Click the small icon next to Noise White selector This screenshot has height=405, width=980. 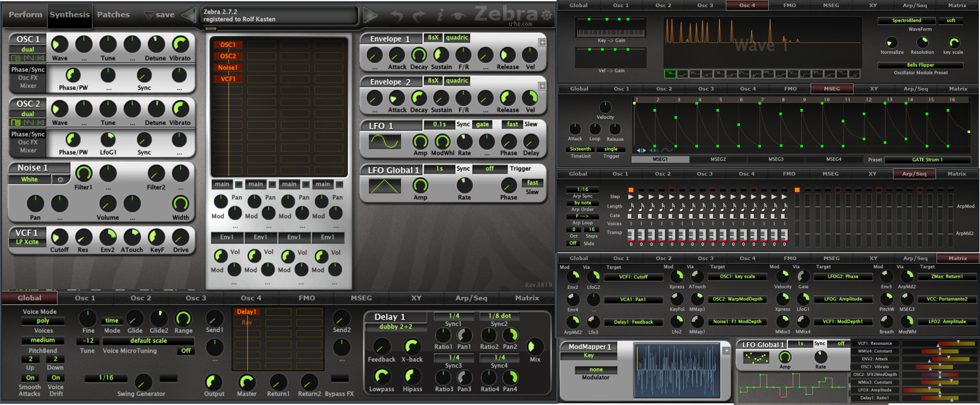(x=60, y=179)
